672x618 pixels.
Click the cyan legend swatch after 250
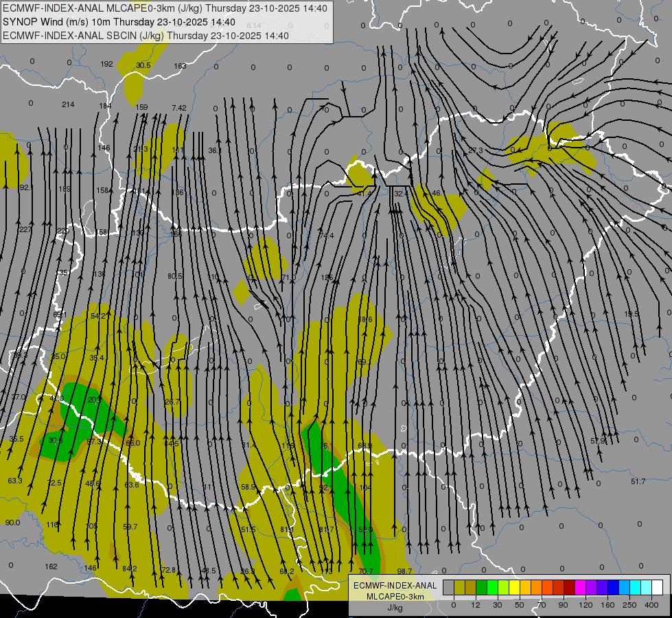tap(635, 587)
